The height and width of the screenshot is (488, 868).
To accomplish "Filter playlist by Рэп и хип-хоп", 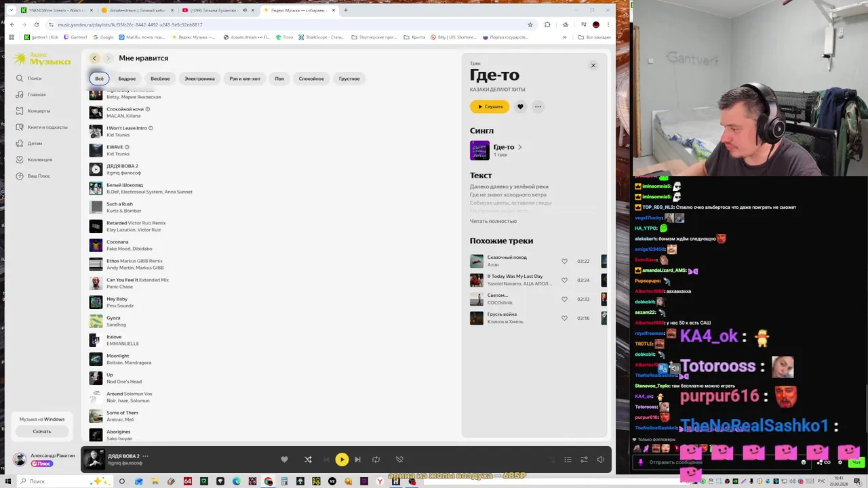I will [245, 79].
